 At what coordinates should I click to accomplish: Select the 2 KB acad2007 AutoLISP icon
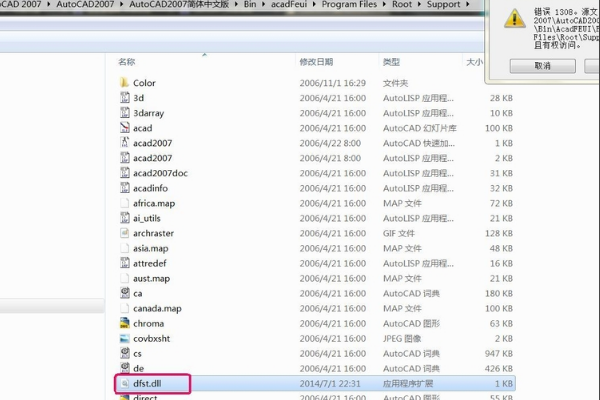(x=125, y=158)
